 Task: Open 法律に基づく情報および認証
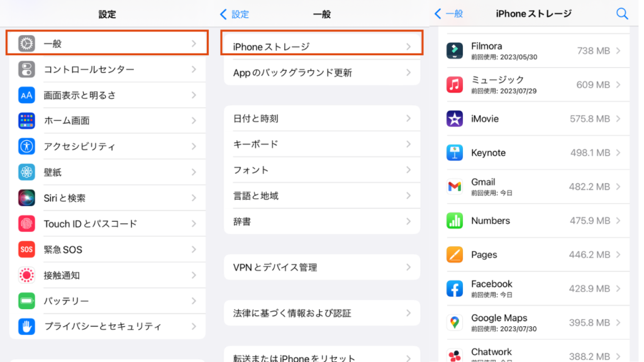click(322, 313)
